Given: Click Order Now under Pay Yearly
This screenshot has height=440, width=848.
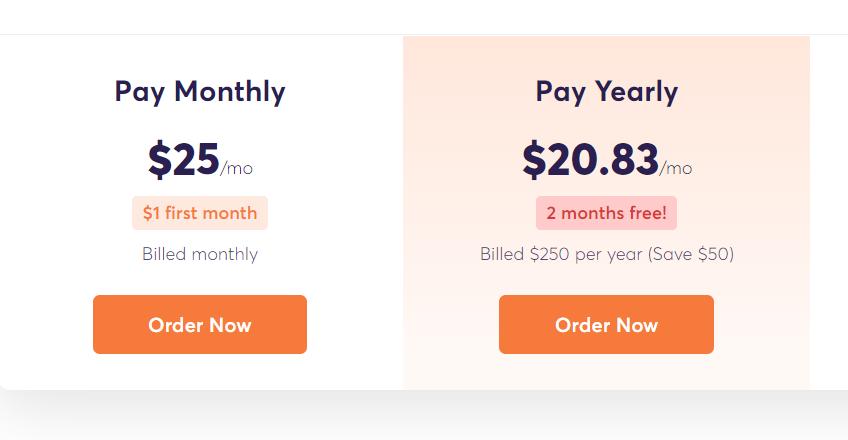Looking at the screenshot, I should (606, 324).
